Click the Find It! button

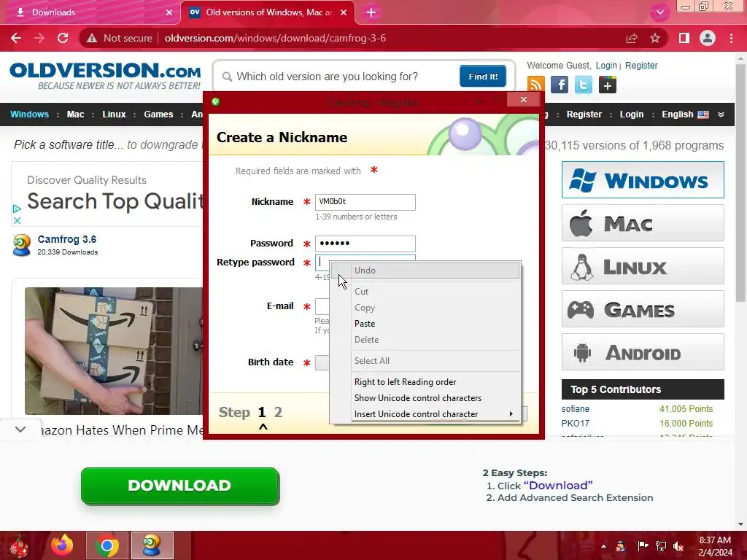click(x=483, y=76)
